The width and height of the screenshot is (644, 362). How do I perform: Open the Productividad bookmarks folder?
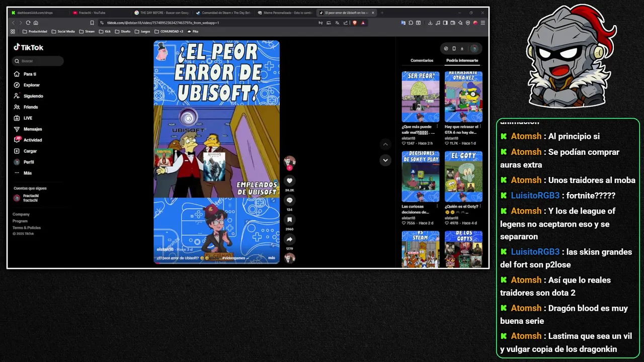coord(35,31)
